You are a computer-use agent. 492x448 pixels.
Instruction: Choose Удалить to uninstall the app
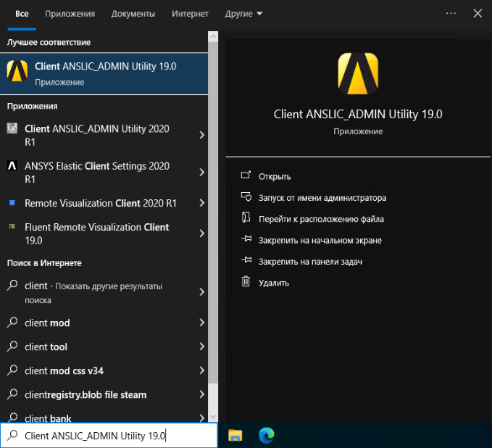click(274, 283)
